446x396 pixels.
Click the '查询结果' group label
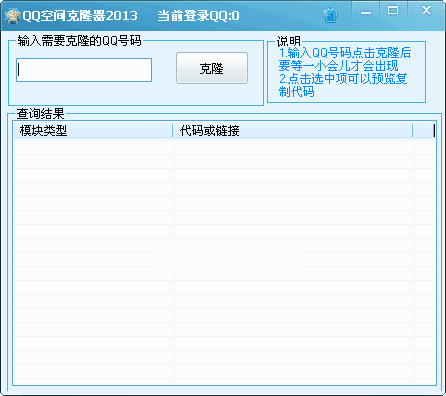[40, 114]
